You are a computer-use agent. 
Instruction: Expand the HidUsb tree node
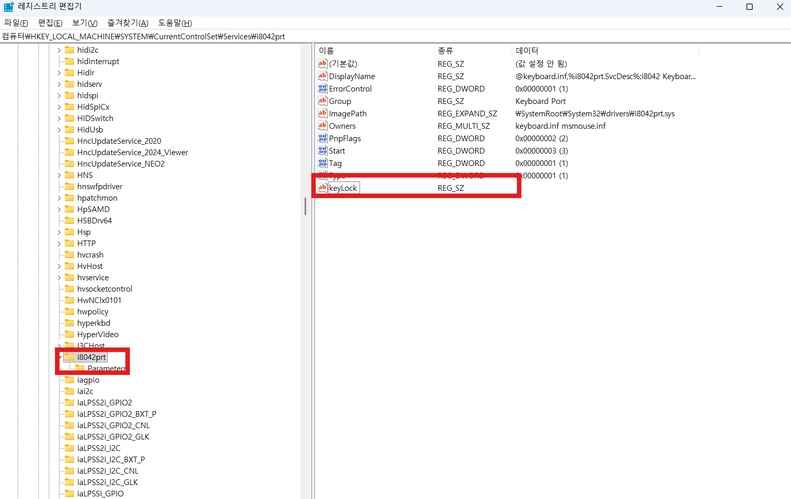point(59,130)
